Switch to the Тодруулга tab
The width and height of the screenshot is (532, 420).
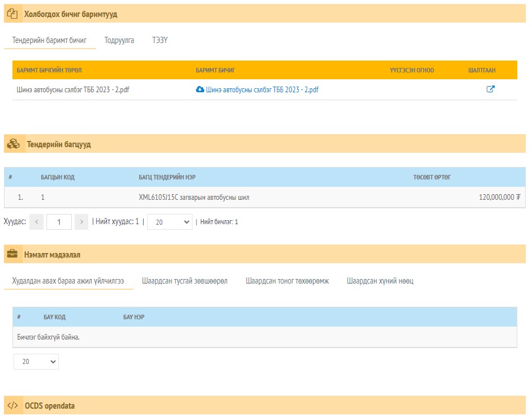(x=119, y=40)
